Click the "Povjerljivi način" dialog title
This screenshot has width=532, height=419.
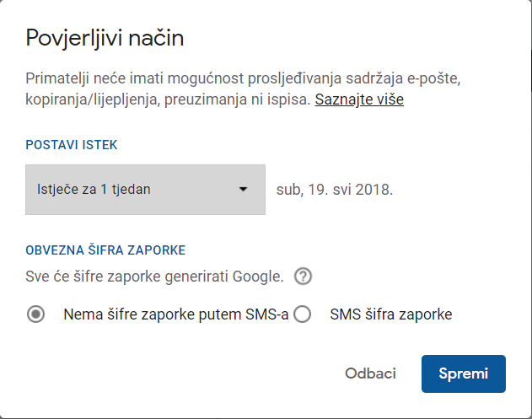pos(105,38)
